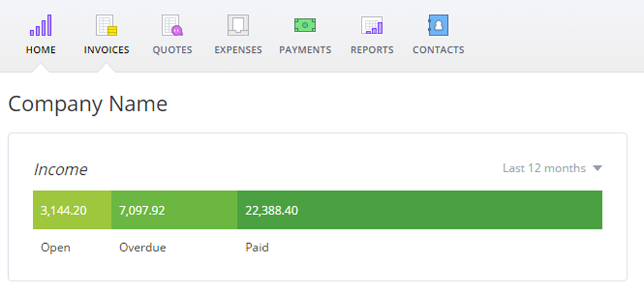Click the Company Name heading
Image resolution: width=644 pixels, height=294 pixels.
click(x=88, y=104)
